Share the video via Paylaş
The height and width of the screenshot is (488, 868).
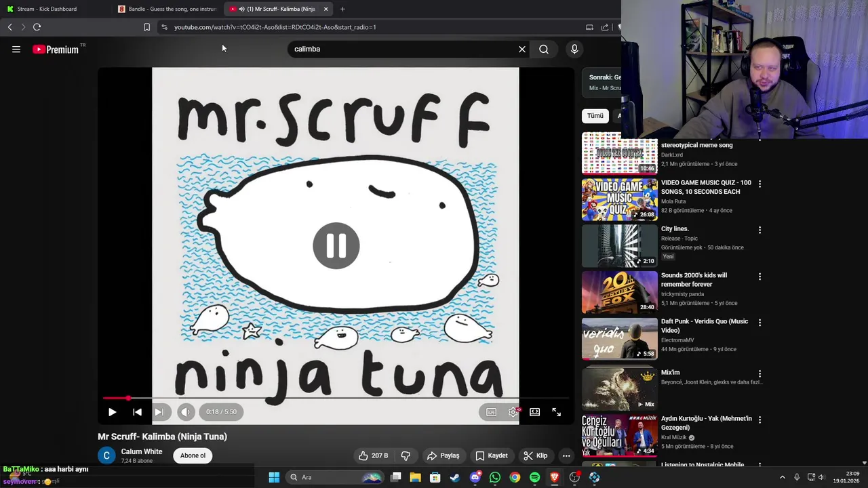click(x=443, y=455)
